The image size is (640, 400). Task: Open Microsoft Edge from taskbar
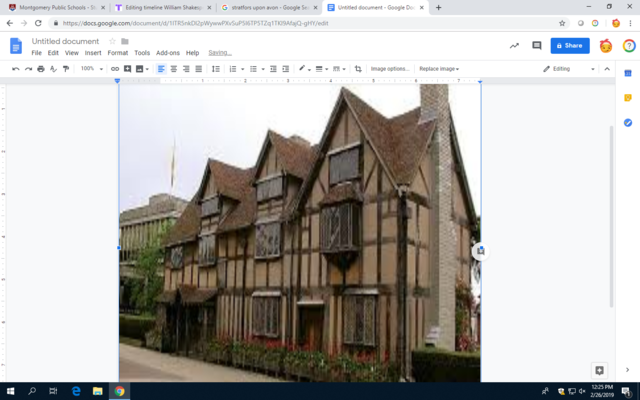(x=76, y=391)
